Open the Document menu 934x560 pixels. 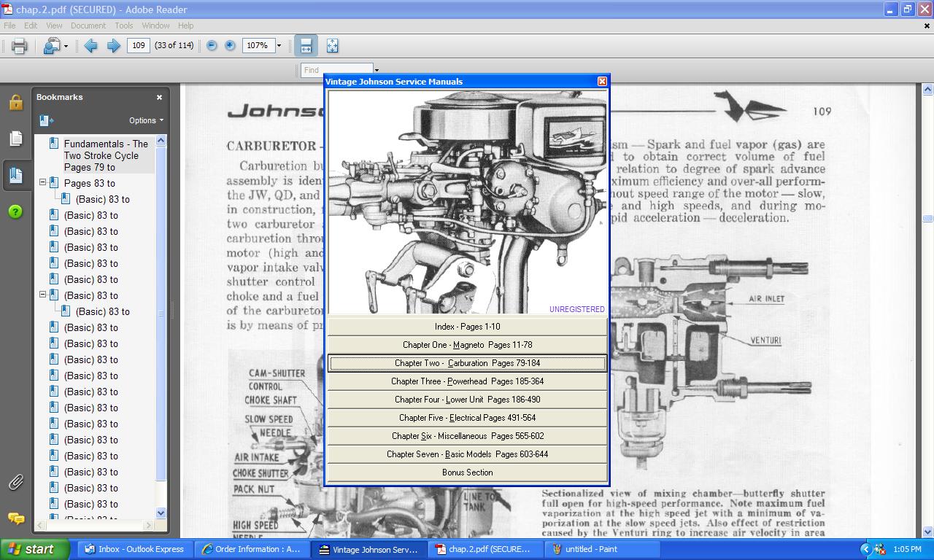point(88,25)
